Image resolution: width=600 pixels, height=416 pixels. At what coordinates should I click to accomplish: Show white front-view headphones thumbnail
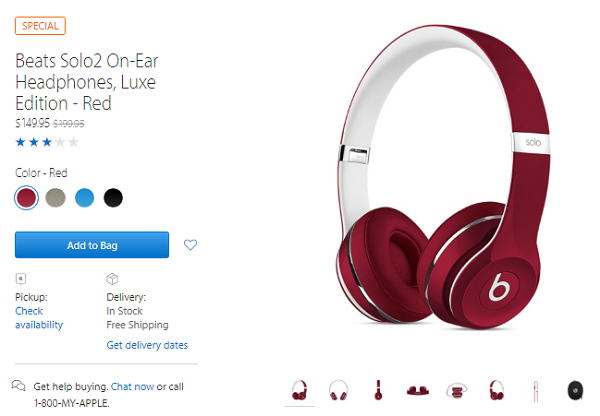338,389
